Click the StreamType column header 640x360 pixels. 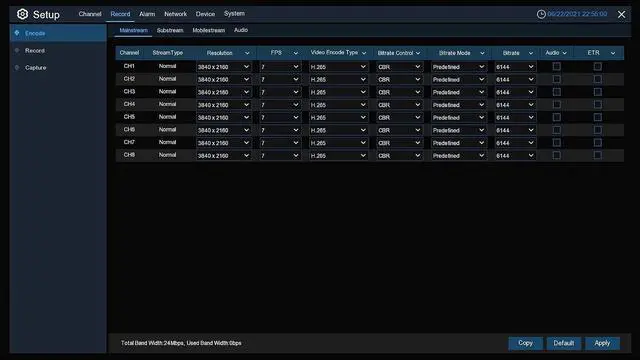167,53
